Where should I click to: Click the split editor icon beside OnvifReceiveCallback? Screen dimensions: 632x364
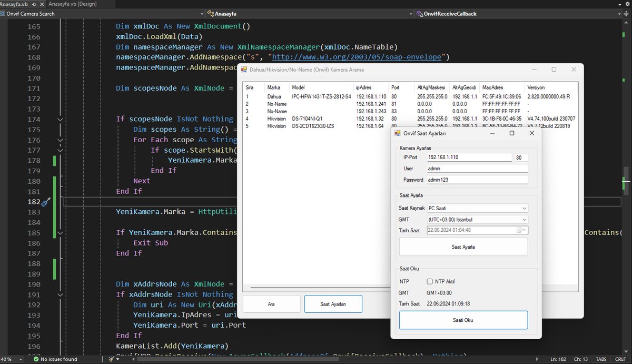click(626, 14)
